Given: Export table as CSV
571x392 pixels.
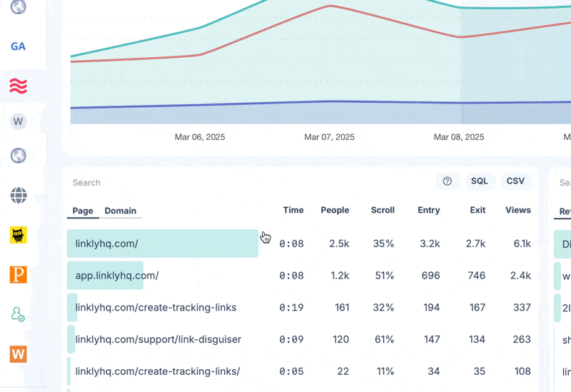Looking at the screenshot, I should coord(515,181).
